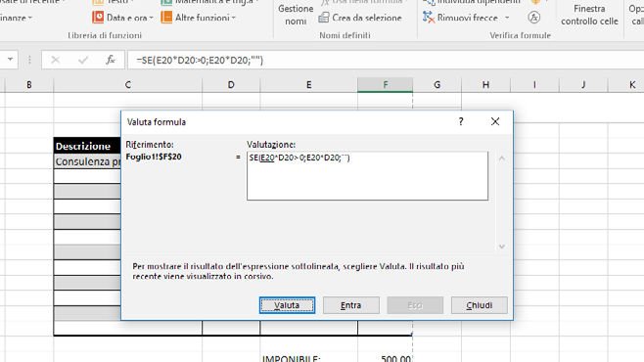Screen dimensions: 644x362
Task: Click the Chiudi button
Action: click(479, 305)
